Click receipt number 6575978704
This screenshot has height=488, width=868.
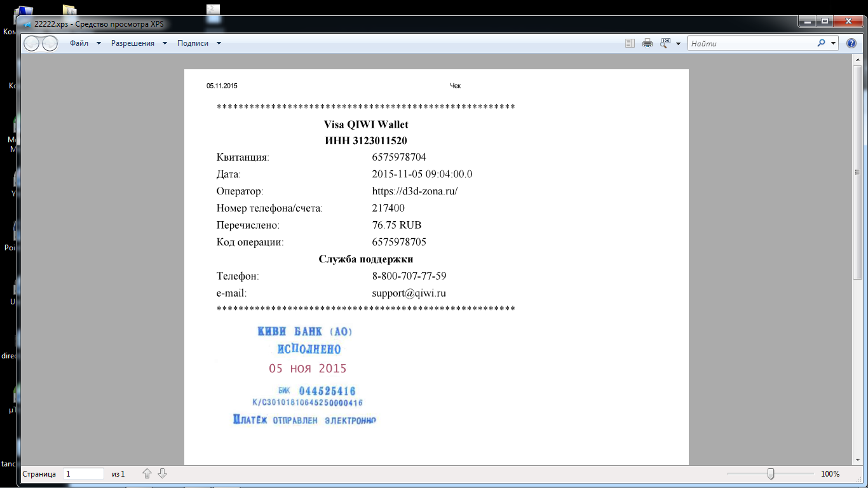tap(399, 156)
